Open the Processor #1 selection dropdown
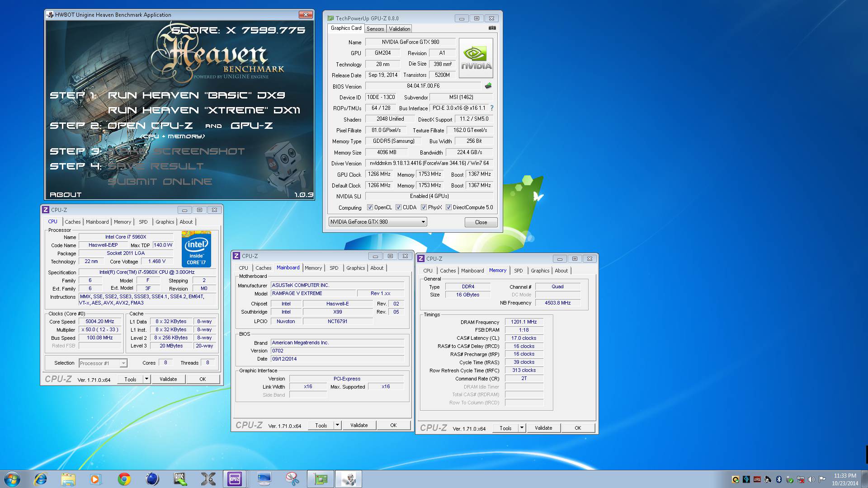Image resolution: width=868 pixels, height=488 pixels. 103,363
